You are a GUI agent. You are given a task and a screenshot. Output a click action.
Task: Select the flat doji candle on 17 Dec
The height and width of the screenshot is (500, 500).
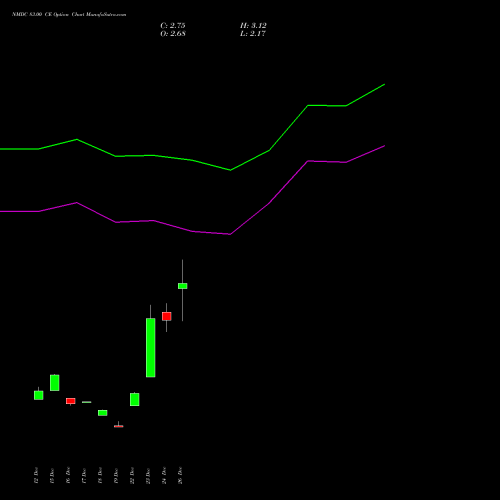click(x=87, y=402)
